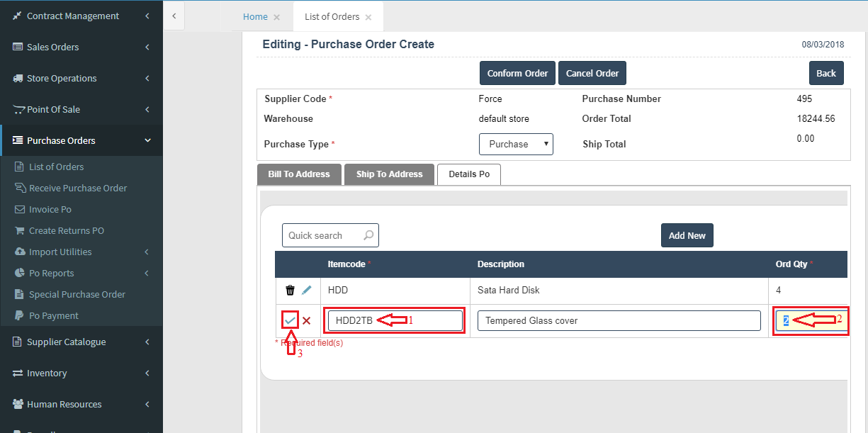Viewport: 868px width, 433px height.
Task: Click the Conform Order button
Action: coord(517,73)
